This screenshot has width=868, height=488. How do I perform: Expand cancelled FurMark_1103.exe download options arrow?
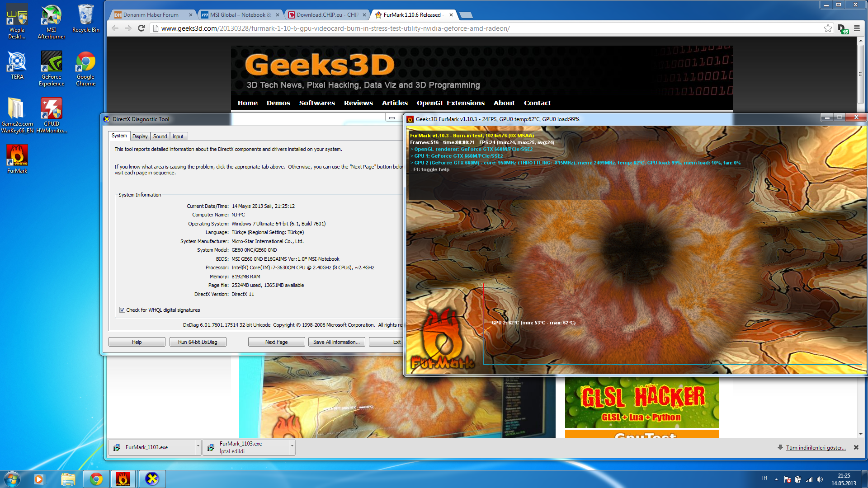292,447
